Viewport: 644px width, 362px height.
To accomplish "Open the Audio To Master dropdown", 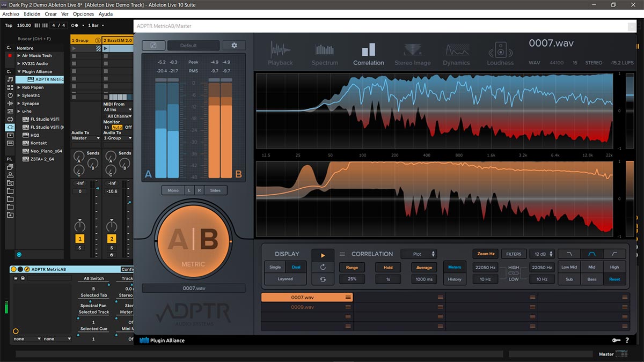I will click(86, 138).
